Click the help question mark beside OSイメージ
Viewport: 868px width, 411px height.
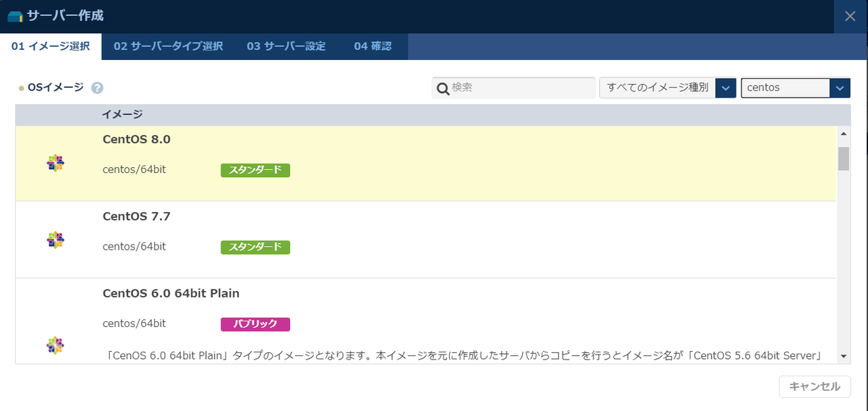[x=97, y=88]
